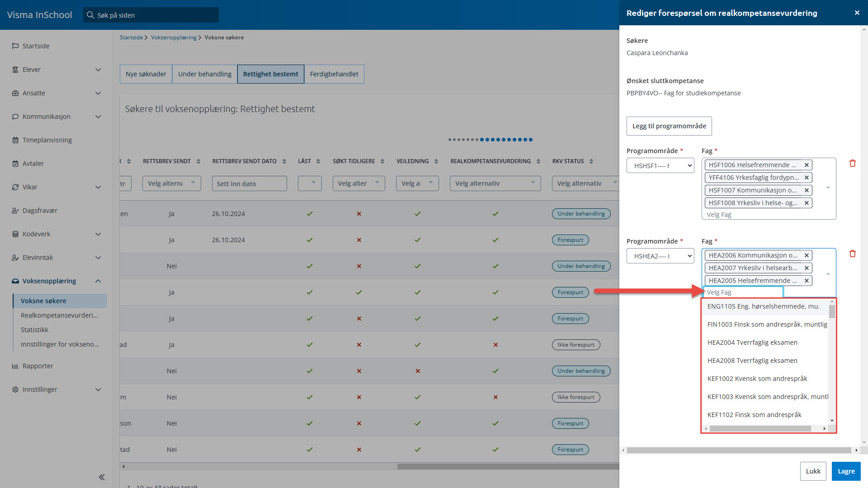Click the search magnifier icon
The image size is (868, 488).
tap(90, 15)
